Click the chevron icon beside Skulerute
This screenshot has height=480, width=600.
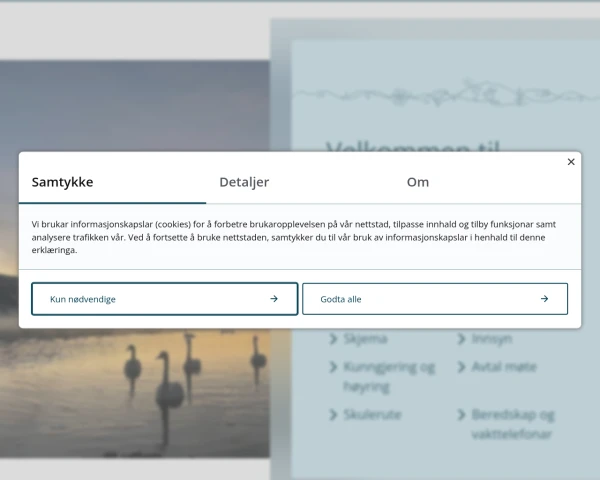333,415
